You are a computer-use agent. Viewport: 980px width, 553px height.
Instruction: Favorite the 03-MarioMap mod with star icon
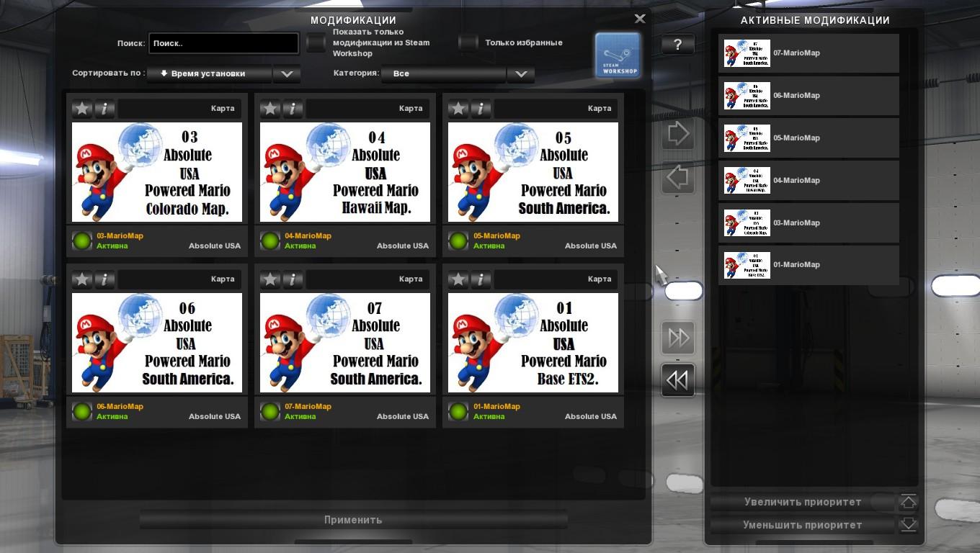click(82, 109)
